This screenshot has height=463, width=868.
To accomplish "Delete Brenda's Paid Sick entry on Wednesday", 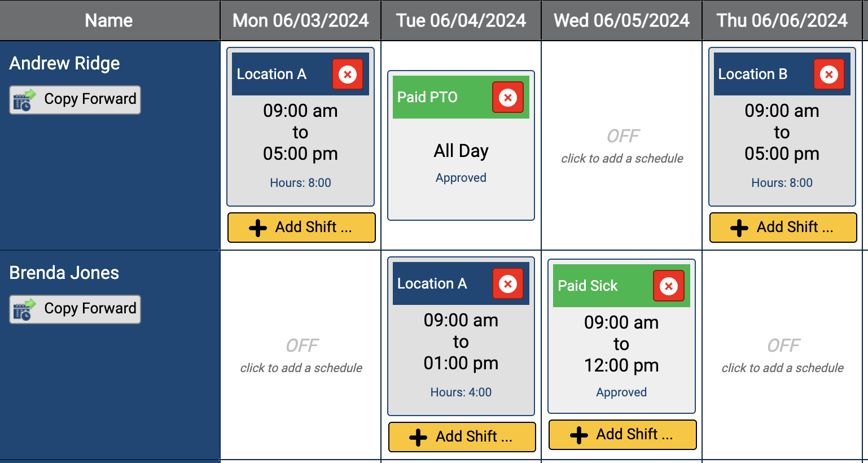I will coord(669,286).
